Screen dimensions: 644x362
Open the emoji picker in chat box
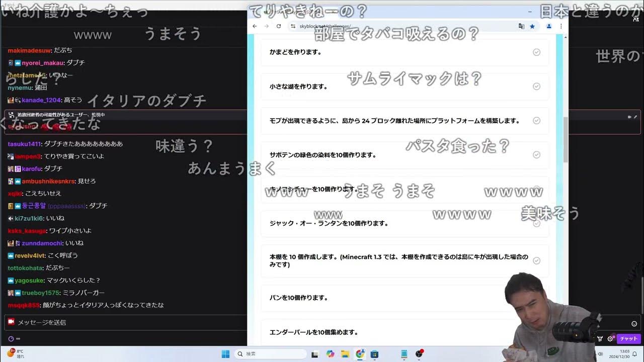(x=634, y=324)
